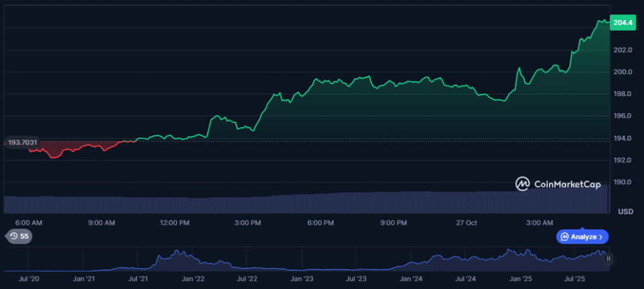Click the 9:00 PM time axis marker
This screenshot has width=644, height=289.
click(x=394, y=223)
